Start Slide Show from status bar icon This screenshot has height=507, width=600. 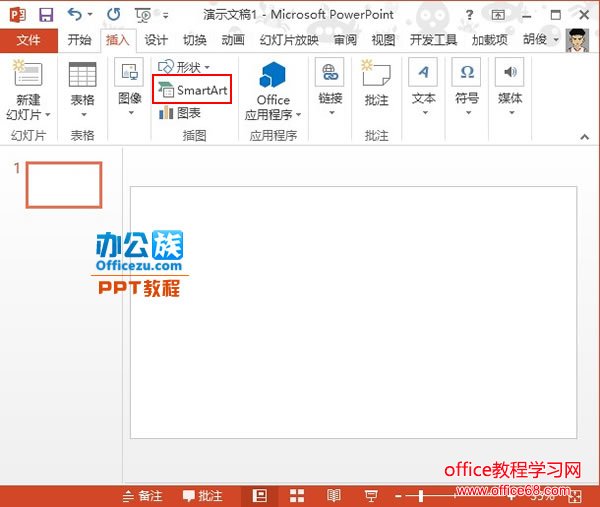(370, 496)
